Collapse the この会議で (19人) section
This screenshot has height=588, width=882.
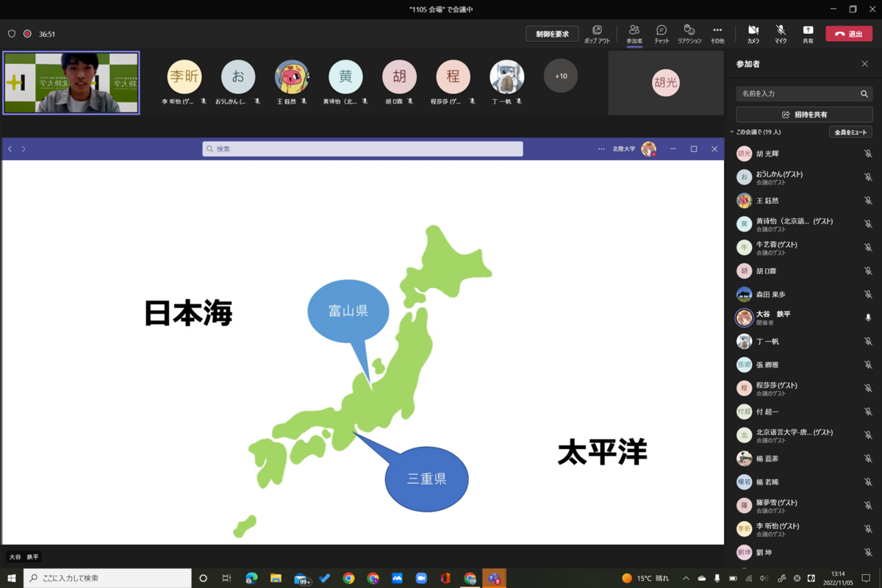(756, 132)
